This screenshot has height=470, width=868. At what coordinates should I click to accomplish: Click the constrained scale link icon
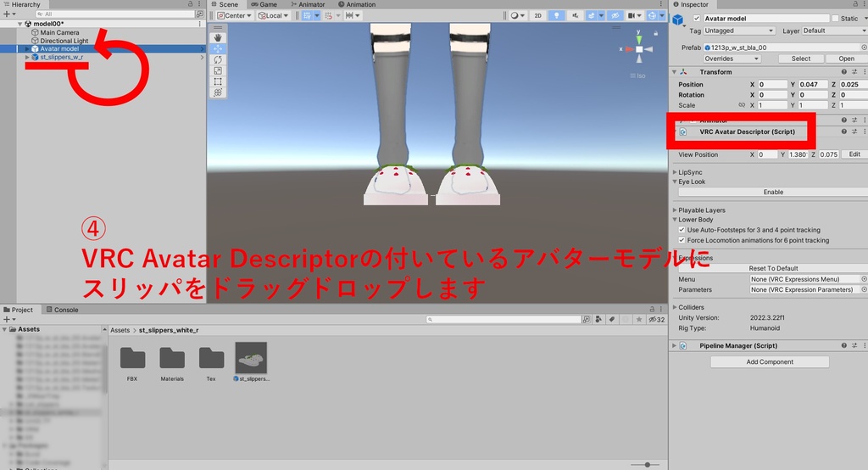click(742, 105)
